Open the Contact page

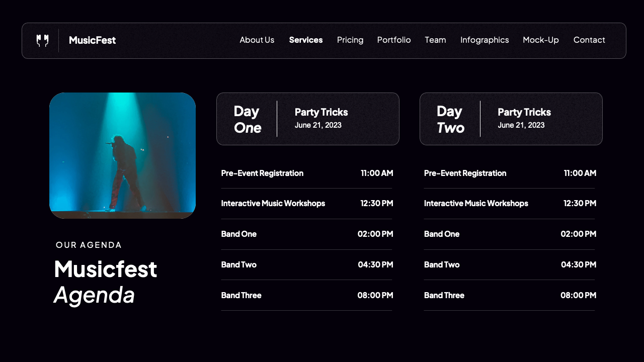pos(589,40)
